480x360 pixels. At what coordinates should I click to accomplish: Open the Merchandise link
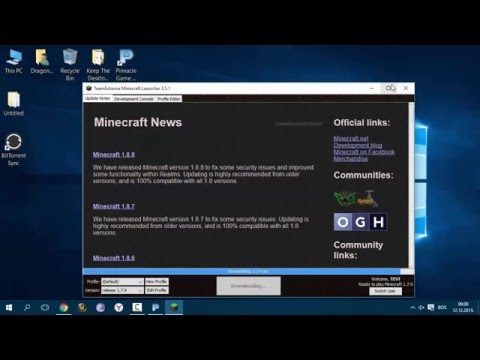coord(351,159)
